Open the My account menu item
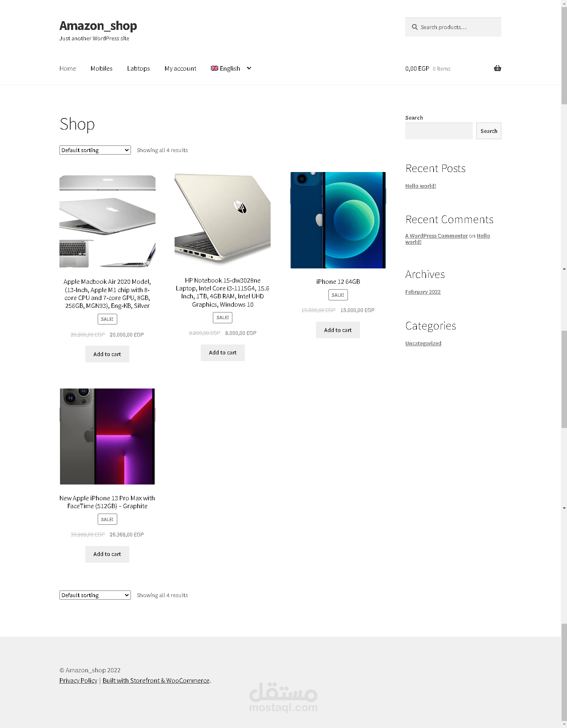 [x=180, y=69]
